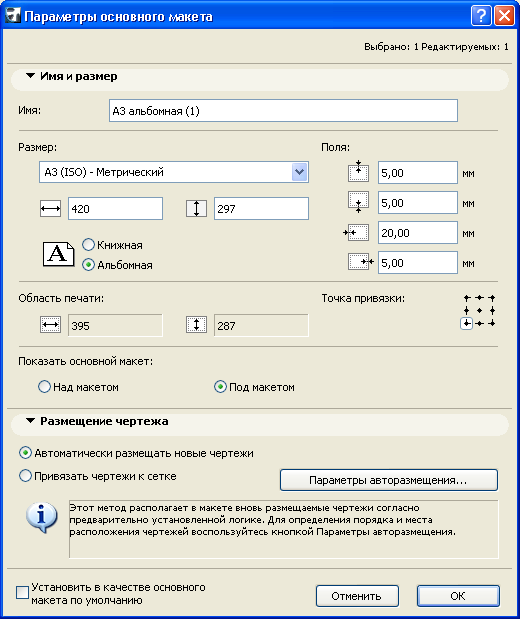Set anchor point to center

tap(479, 311)
